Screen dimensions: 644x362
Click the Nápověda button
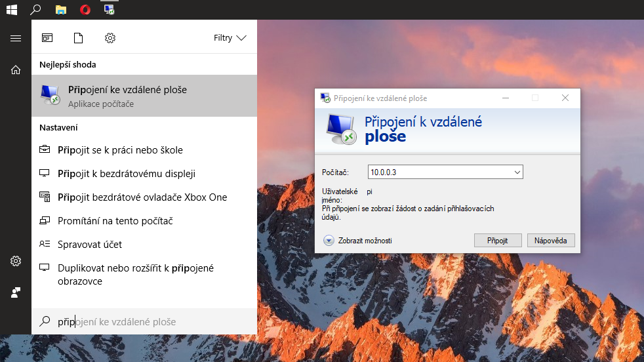coord(551,241)
